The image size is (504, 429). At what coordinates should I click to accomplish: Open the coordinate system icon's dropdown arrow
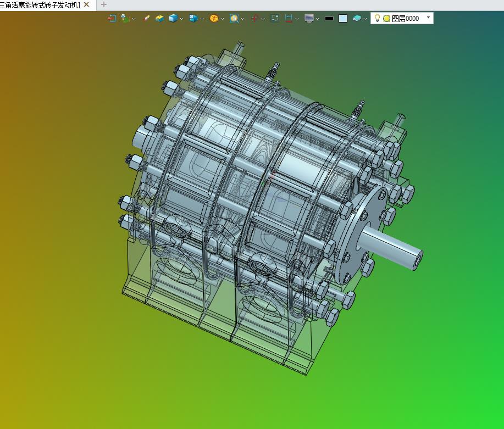click(x=134, y=19)
